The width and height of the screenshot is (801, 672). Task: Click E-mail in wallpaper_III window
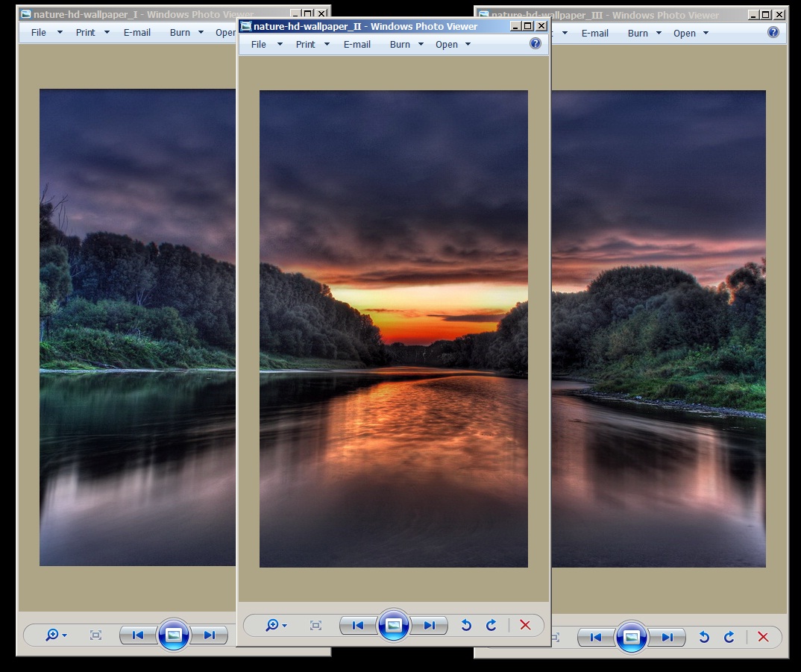point(595,34)
